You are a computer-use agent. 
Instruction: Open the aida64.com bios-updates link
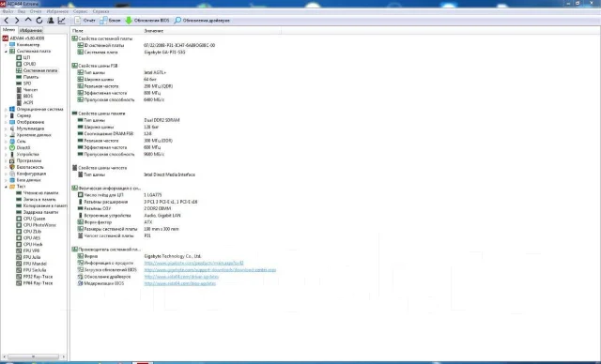point(179,283)
